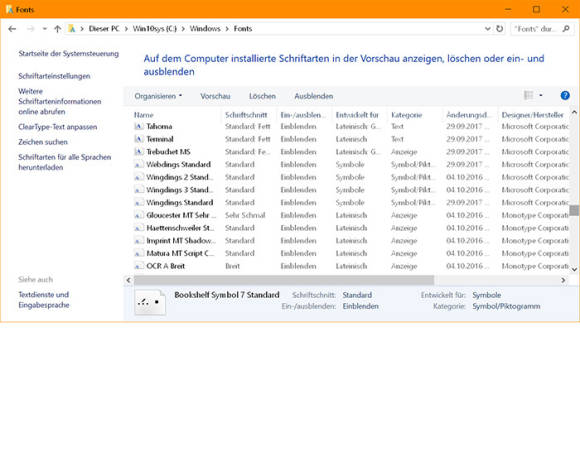580x452 pixels.
Task: Click the Vorschau toolbar button
Action: (215, 96)
